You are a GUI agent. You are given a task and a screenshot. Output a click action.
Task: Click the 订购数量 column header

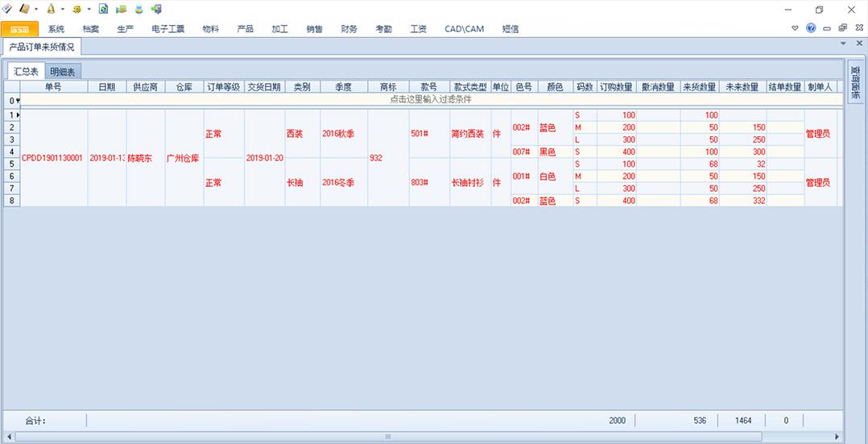617,87
